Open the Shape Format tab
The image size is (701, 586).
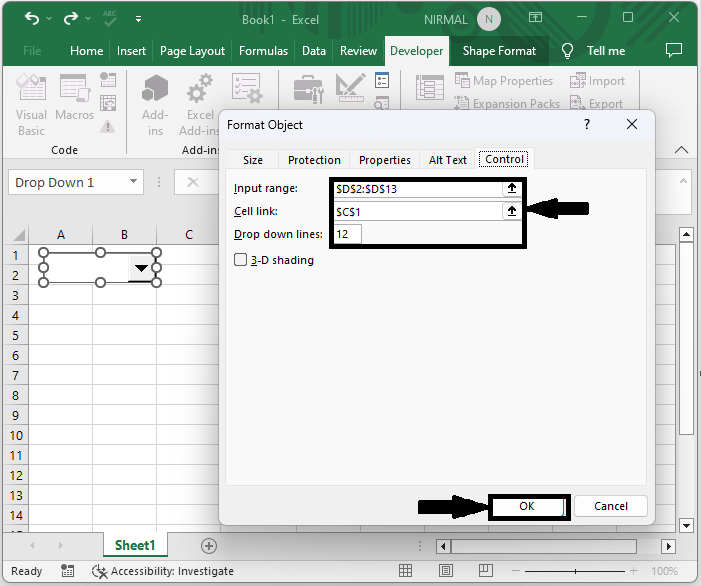(x=499, y=51)
